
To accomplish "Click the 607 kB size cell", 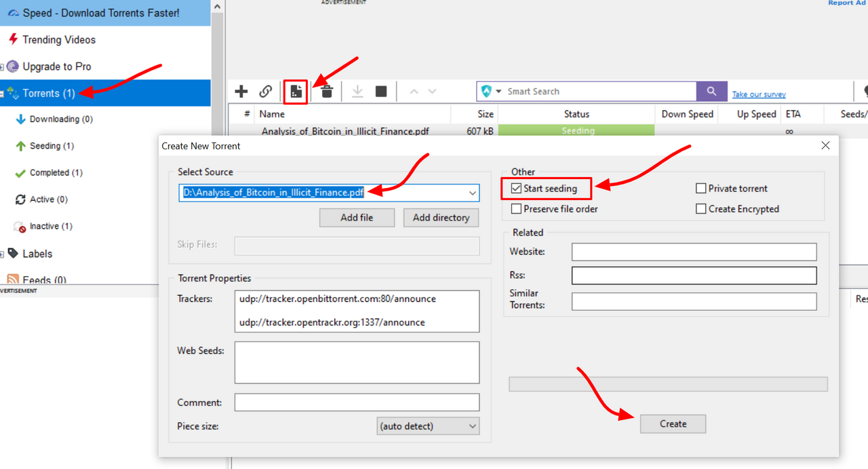I will click(x=479, y=131).
